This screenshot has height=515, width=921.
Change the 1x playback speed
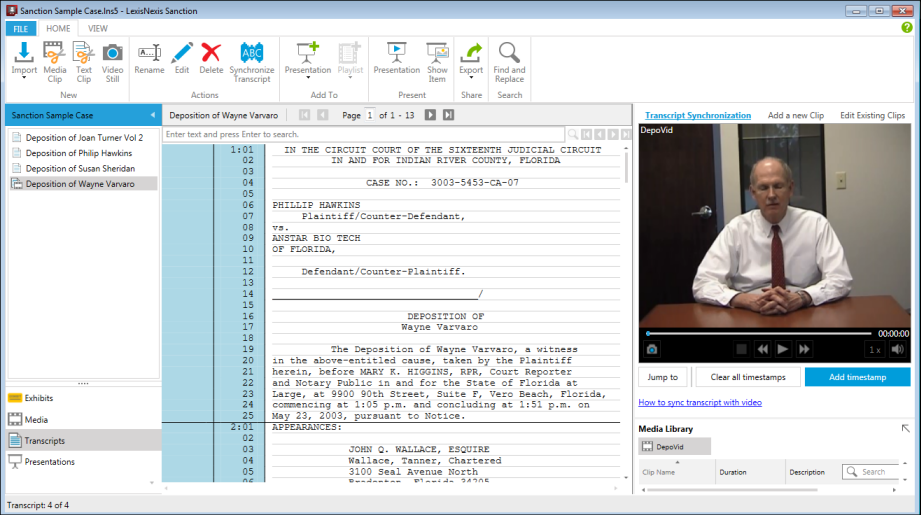875,350
